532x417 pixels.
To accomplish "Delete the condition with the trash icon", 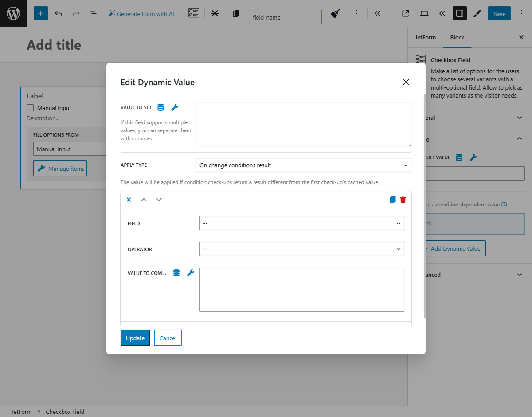I will (403, 200).
